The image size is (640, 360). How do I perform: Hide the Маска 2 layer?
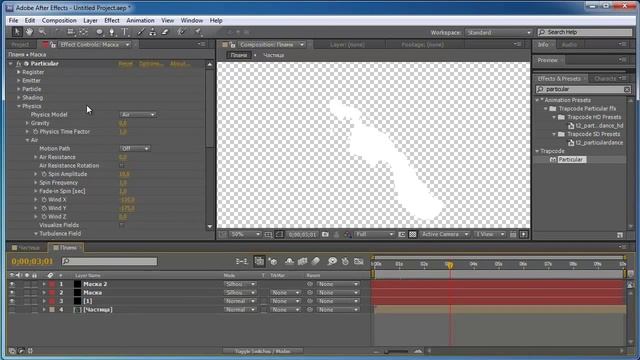point(12,284)
